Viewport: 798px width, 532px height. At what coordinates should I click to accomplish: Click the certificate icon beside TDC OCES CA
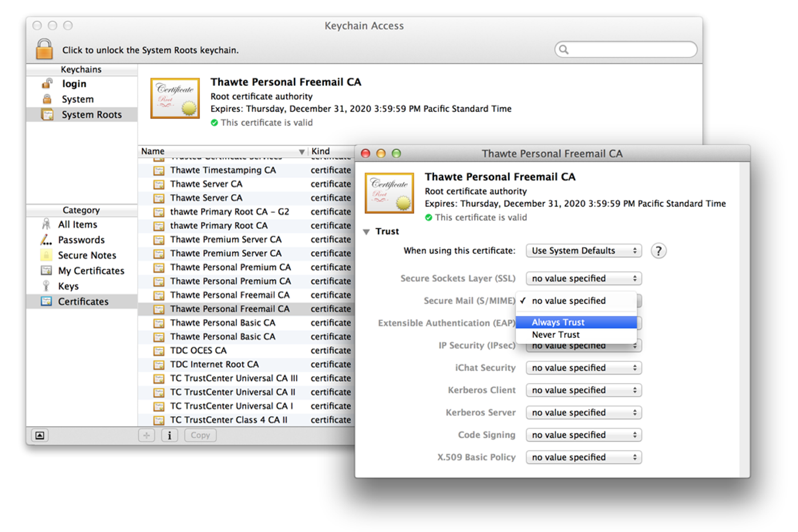tap(159, 350)
